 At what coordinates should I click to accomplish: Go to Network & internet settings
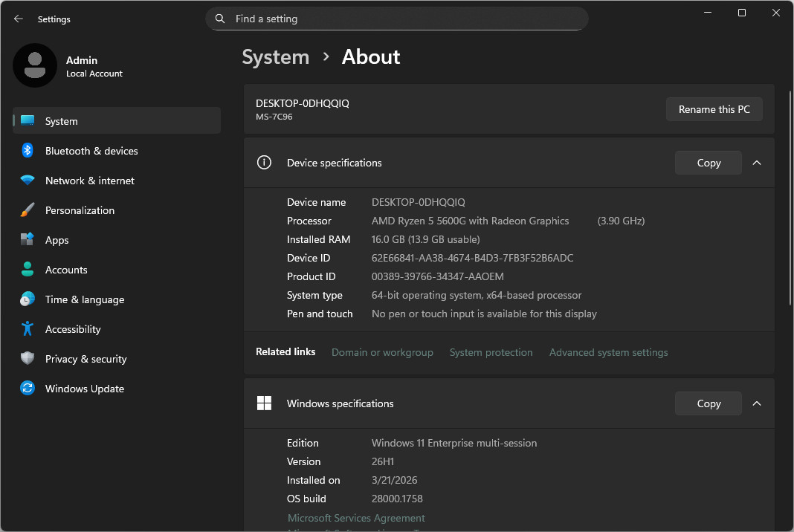(117, 181)
